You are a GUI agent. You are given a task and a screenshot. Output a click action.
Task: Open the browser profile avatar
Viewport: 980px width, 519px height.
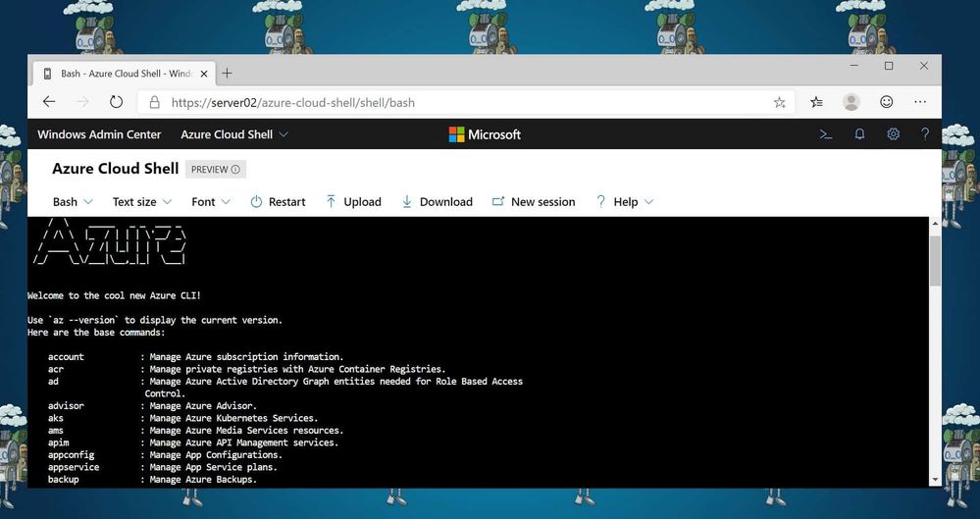click(x=851, y=102)
